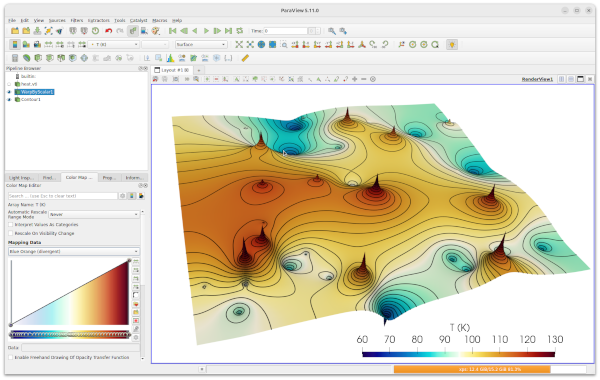600x380 pixels.
Task: Open the Sources menu
Action: (57, 20)
